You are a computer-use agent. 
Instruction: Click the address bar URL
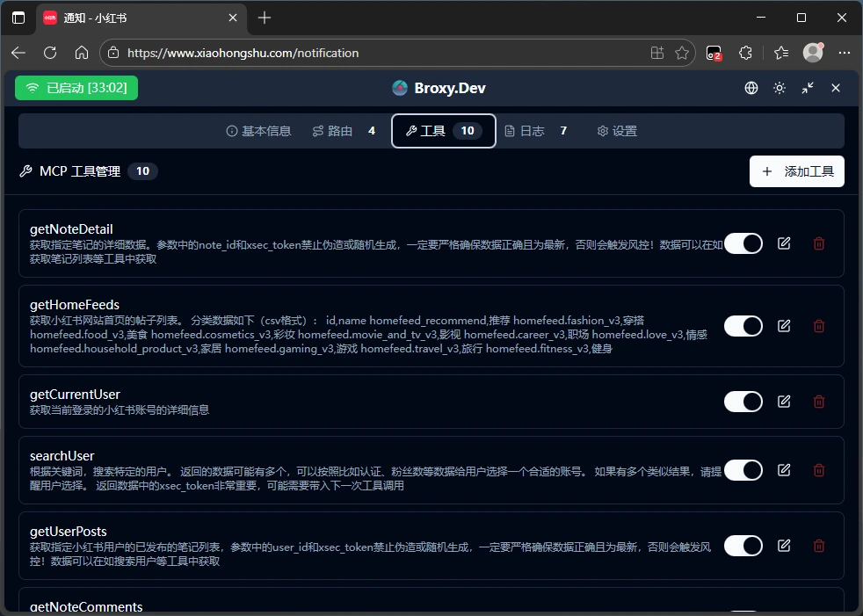pos(243,53)
